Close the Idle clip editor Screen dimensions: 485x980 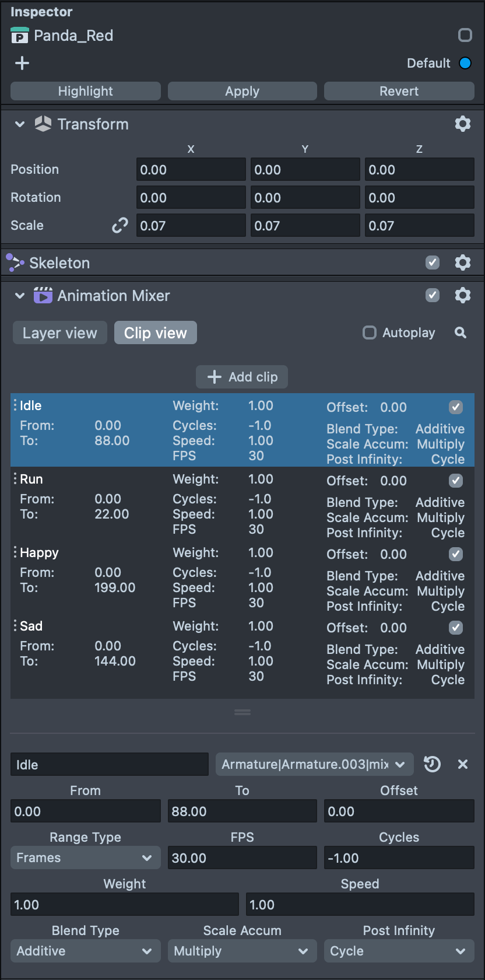tap(463, 764)
